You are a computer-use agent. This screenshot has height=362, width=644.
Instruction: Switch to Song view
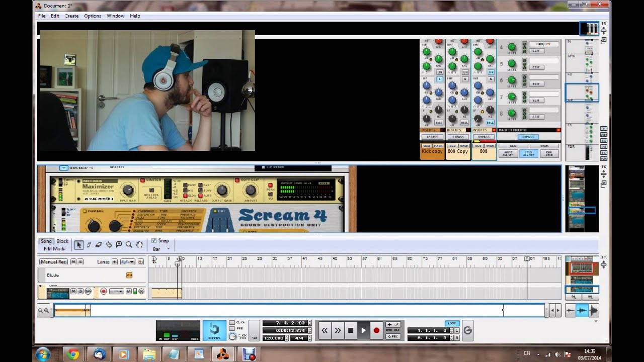click(46, 241)
